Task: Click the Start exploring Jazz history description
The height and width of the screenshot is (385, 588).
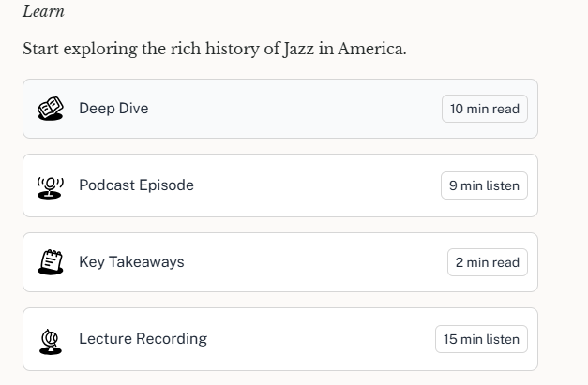Action: tap(215, 49)
